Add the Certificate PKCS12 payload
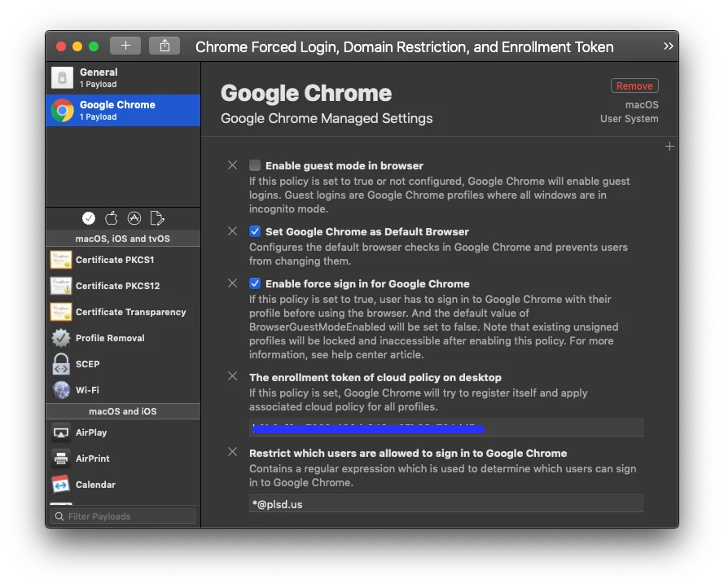Image resolution: width=724 pixels, height=588 pixels. pyautogui.click(x=123, y=286)
